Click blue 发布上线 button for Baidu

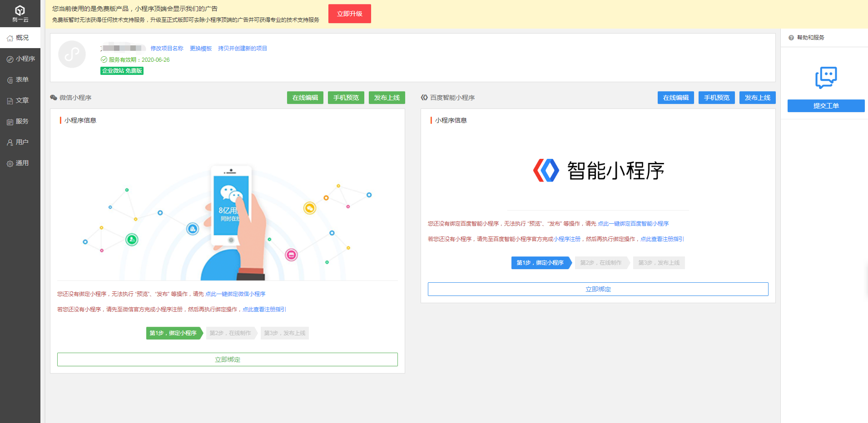[758, 98]
